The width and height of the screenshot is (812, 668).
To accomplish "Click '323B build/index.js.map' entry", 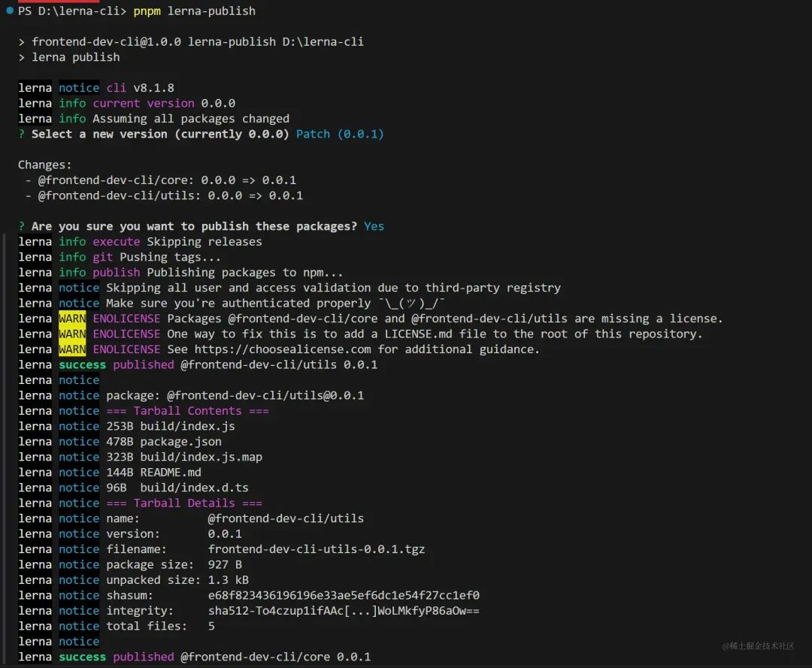I will click(184, 457).
